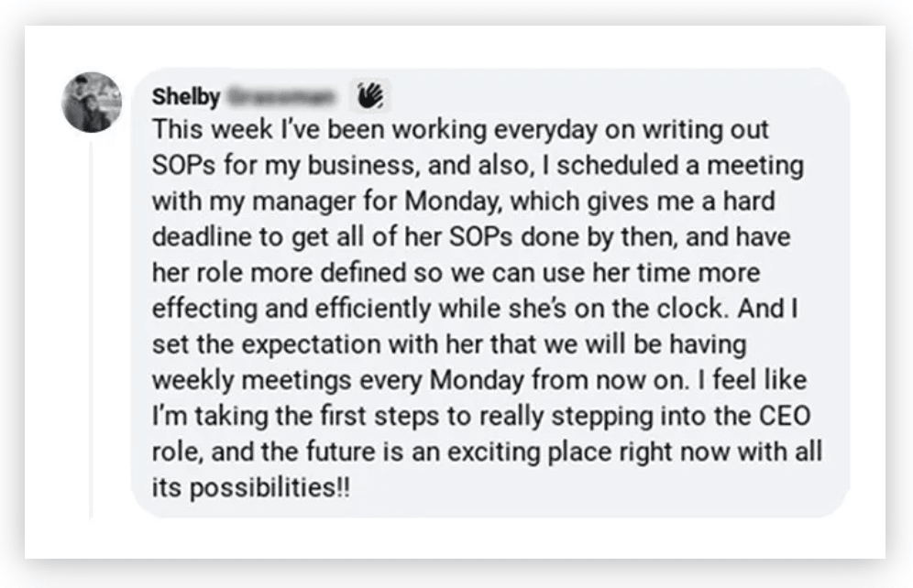Click the blurred last name beside Shelby
913x588 pixels.
pos(281,96)
